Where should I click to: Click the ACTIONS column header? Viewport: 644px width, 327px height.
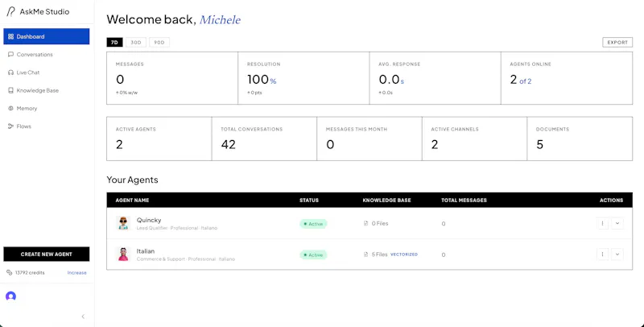[x=611, y=201]
